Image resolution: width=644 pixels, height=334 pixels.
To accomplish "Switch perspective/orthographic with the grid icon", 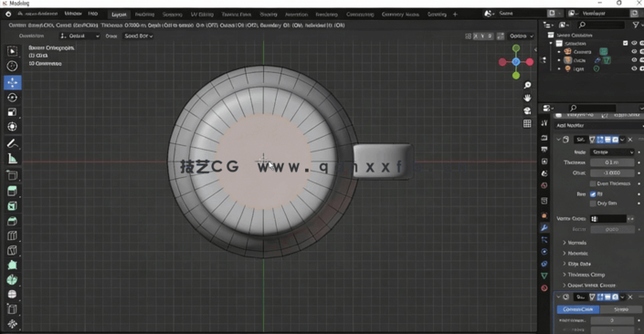I will (527, 123).
